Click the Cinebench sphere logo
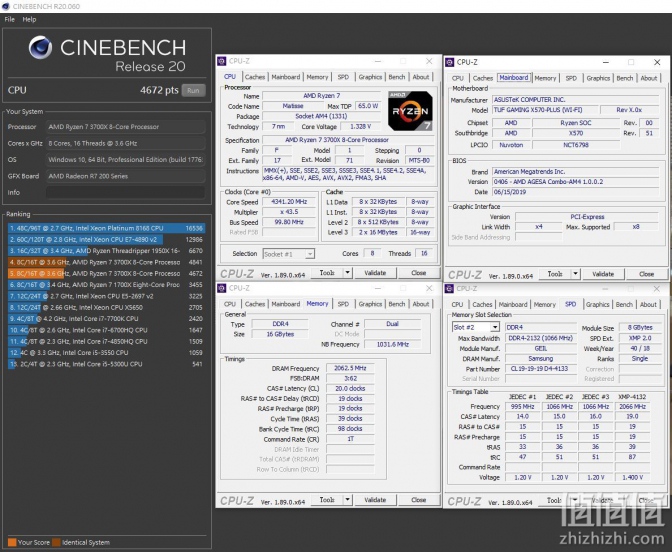Image resolution: width=672 pixels, height=552 pixels. click(x=40, y=48)
